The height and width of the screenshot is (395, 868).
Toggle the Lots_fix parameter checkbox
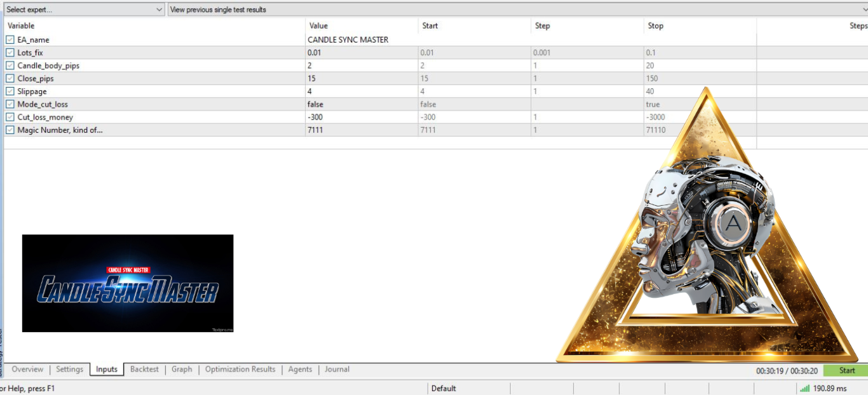(x=10, y=53)
